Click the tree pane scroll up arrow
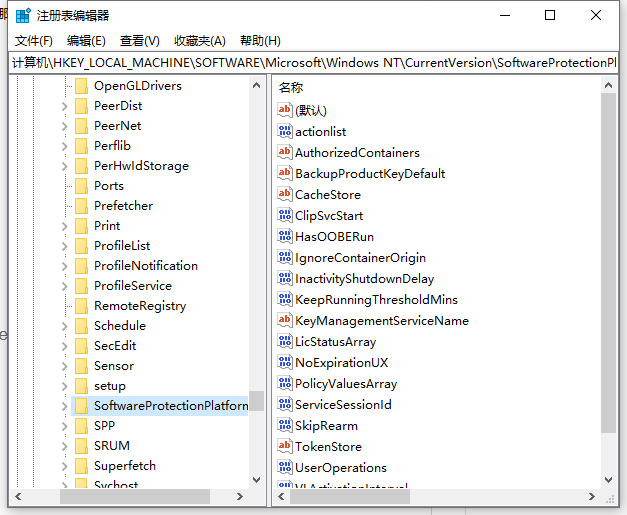The width and height of the screenshot is (627, 515). point(256,85)
